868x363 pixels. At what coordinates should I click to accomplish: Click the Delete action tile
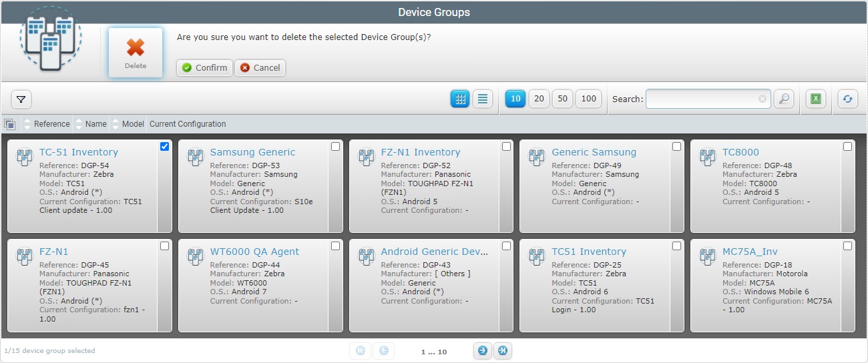click(x=136, y=52)
